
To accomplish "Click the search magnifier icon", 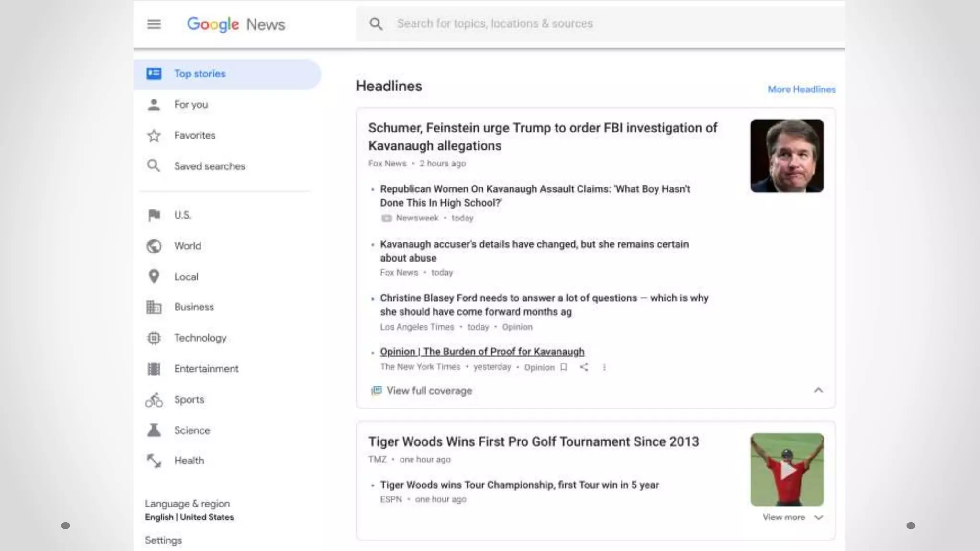I will 376,24.
